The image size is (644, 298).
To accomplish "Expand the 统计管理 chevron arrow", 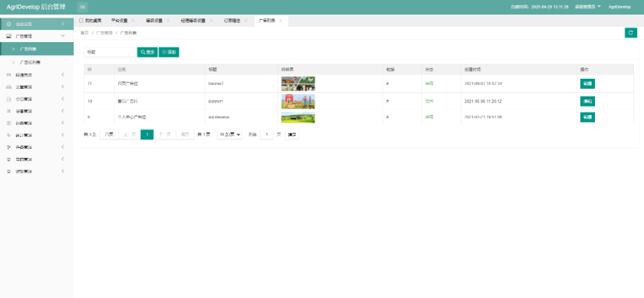I will tap(62, 135).
